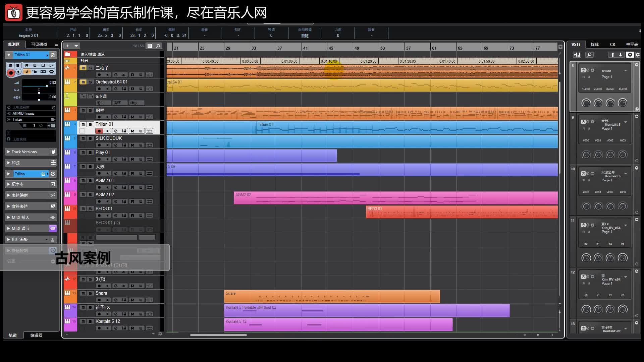Open the Track Versions icon in the inspector
This screenshot has width=644, height=362.
point(53,152)
